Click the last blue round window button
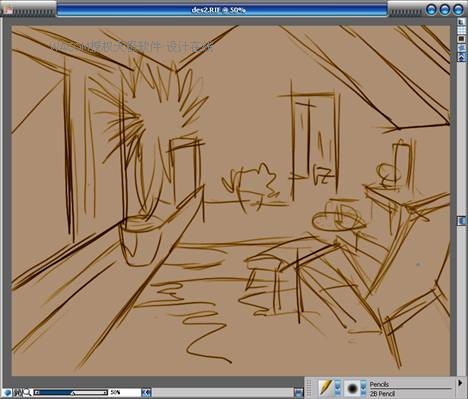The image size is (468, 399). point(457,10)
